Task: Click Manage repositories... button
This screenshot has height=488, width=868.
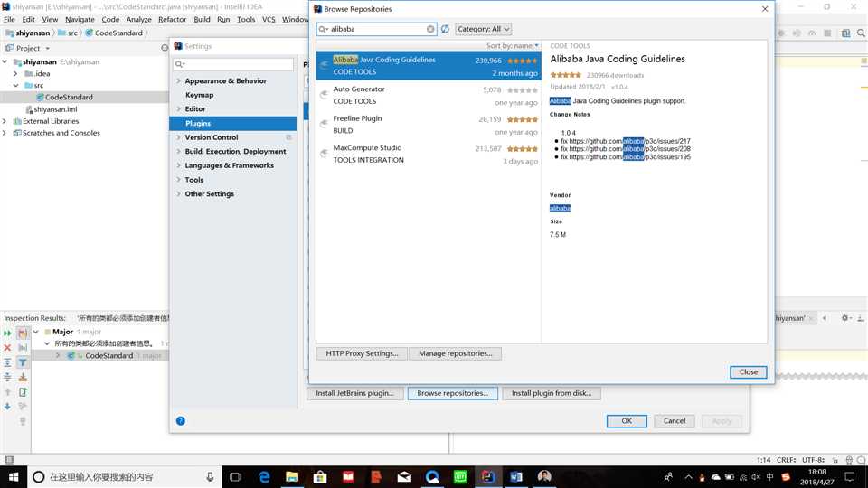Action: pos(455,353)
